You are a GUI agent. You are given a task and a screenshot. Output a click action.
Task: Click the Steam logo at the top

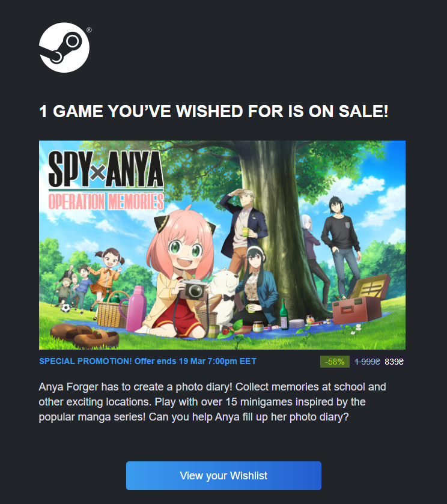(x=64, y=47)
